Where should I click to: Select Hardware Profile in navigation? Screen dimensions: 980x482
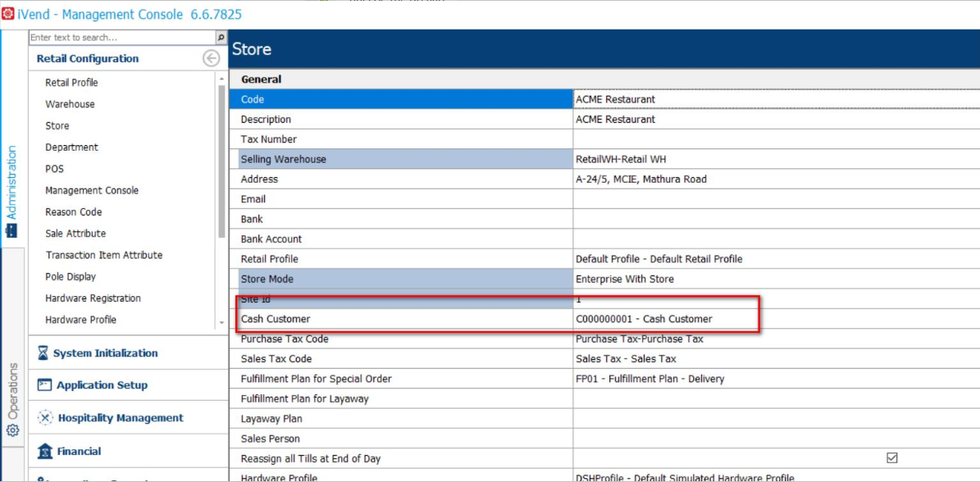coord(80,320)
